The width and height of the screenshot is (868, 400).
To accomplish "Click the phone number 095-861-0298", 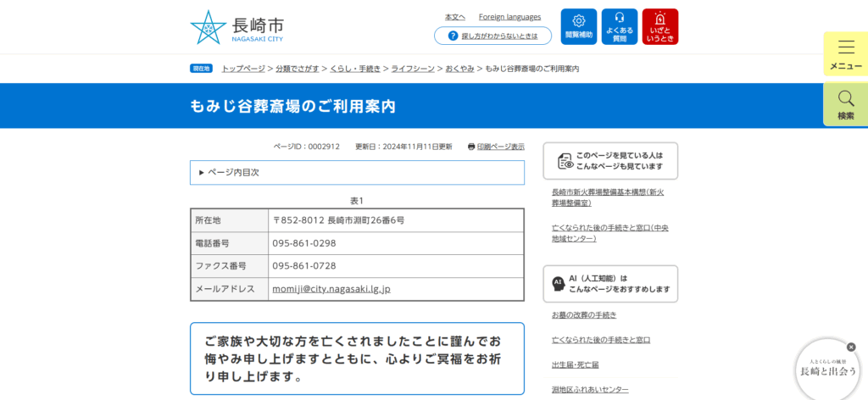I will [x=304, y=243].
